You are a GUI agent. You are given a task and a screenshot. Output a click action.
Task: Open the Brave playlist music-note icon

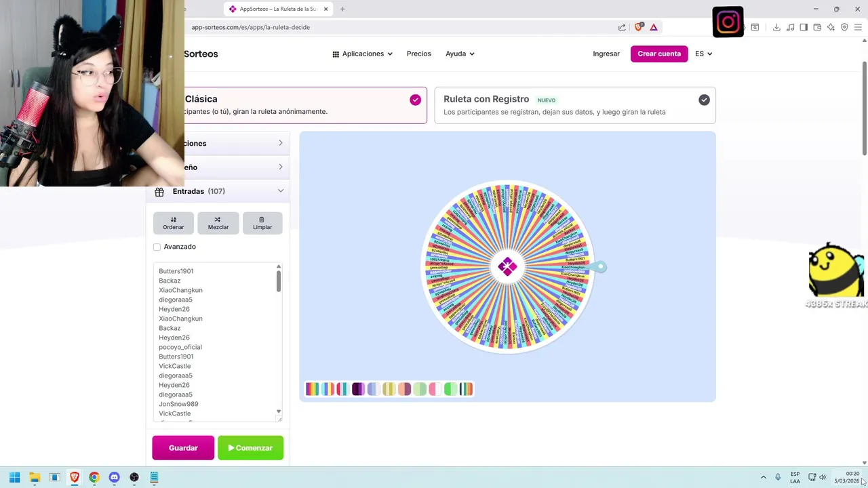tap(790, 27)
